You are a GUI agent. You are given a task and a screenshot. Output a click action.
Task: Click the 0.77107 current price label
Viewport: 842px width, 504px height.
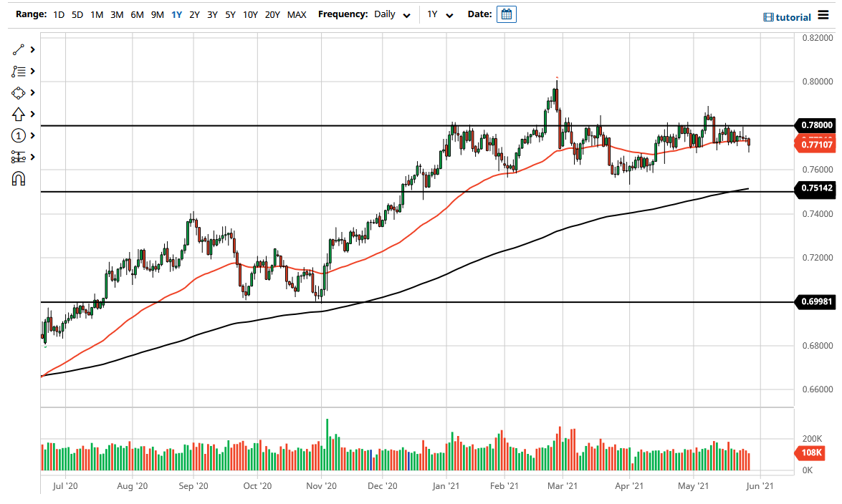tap(817, 143)
